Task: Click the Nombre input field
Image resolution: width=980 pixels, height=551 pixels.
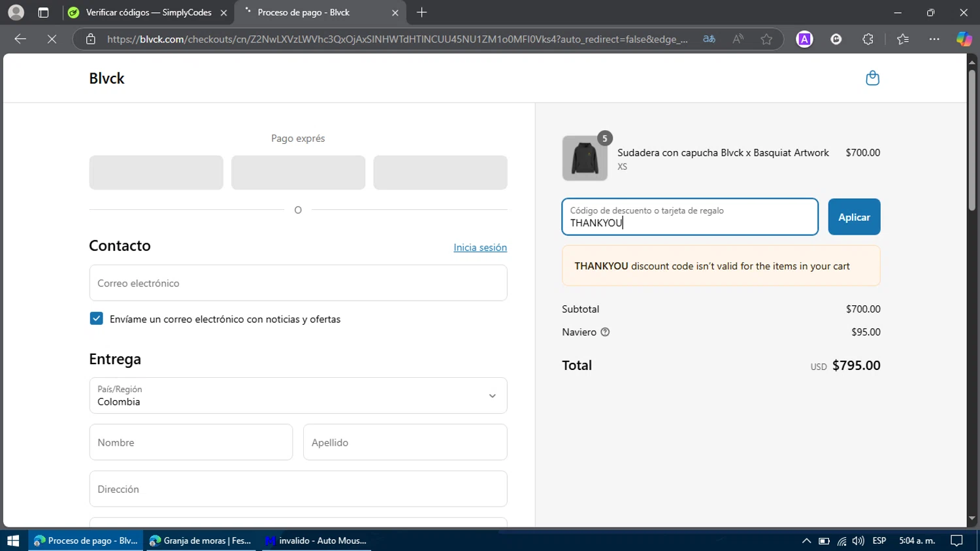Action: (x=191, y=442)
